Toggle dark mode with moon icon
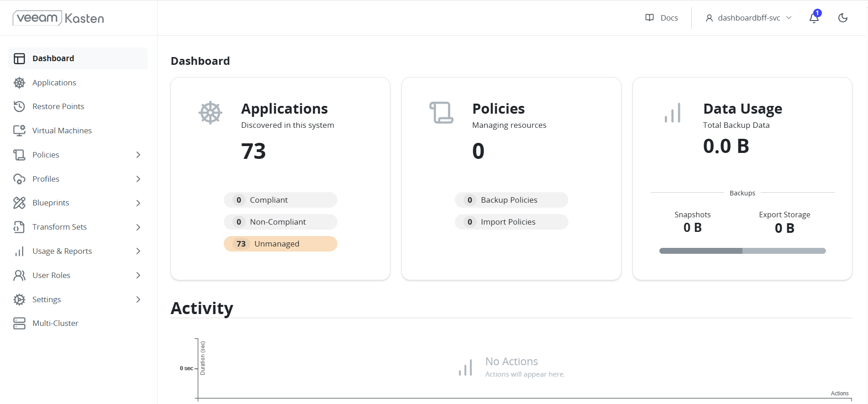The width and height of the screenshot is (868, 404). tap(842, 18)
